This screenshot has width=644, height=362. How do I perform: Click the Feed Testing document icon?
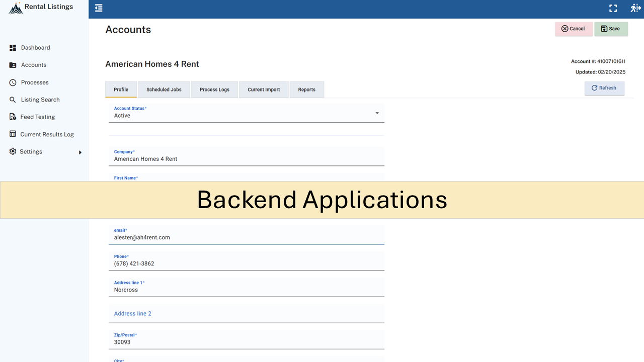(x=13, y=117)
